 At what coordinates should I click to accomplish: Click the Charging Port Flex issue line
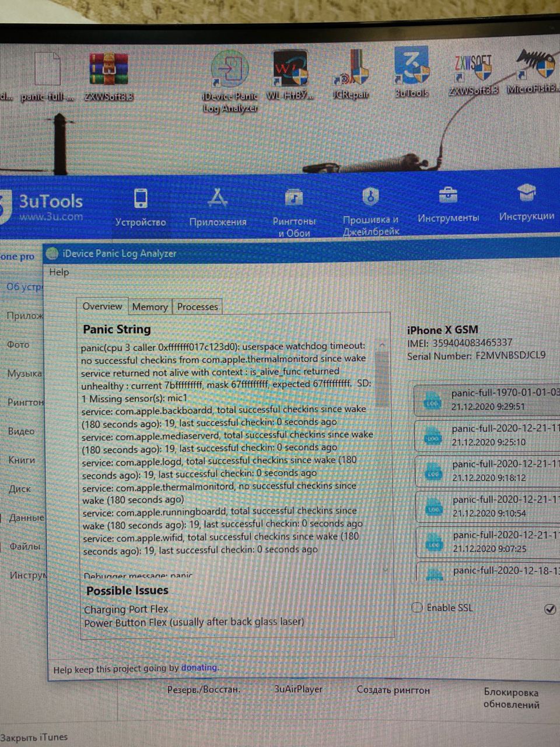126,609
